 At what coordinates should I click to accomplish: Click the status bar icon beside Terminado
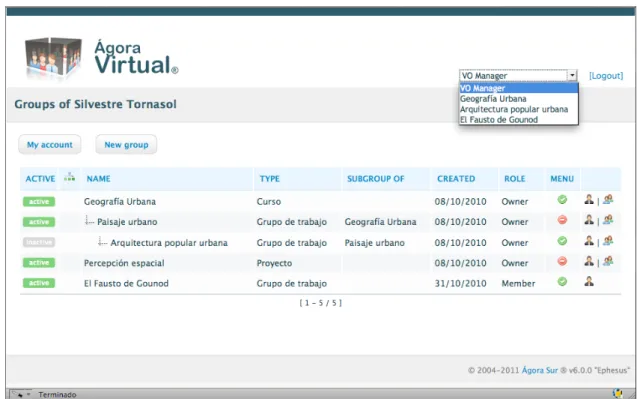[20, 394]
